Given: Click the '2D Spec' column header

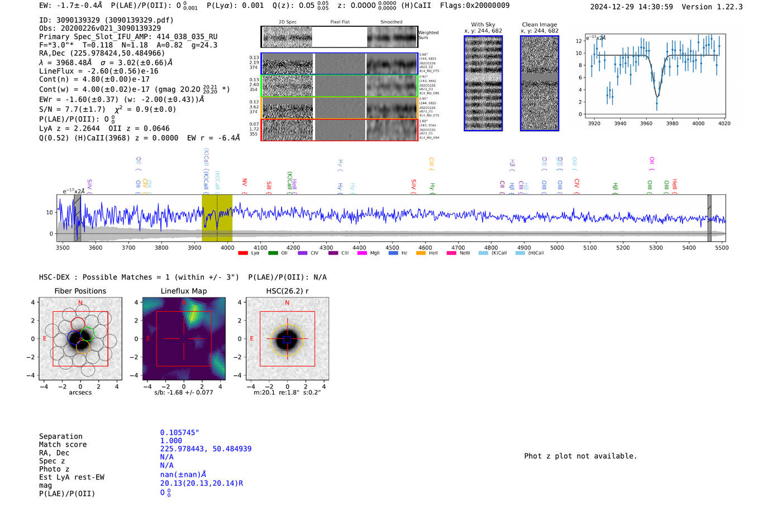Looking at the screenshot, I should click(288, 22).
